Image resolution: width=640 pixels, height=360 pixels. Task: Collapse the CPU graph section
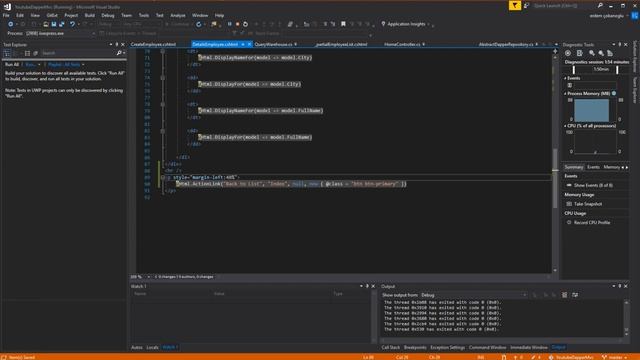point(565,126)
